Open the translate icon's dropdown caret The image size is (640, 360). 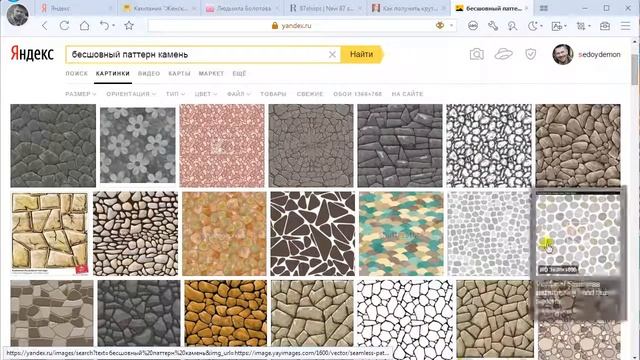coord(565,26)
